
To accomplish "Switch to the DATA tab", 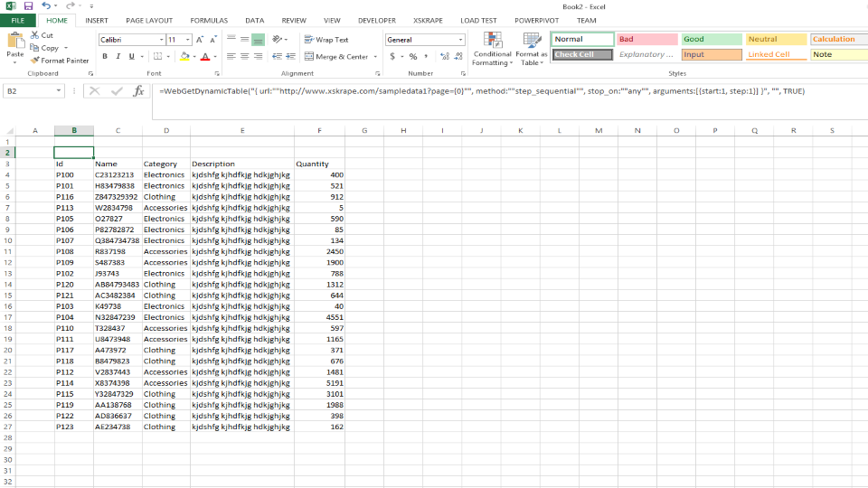I will pos(255,21).
